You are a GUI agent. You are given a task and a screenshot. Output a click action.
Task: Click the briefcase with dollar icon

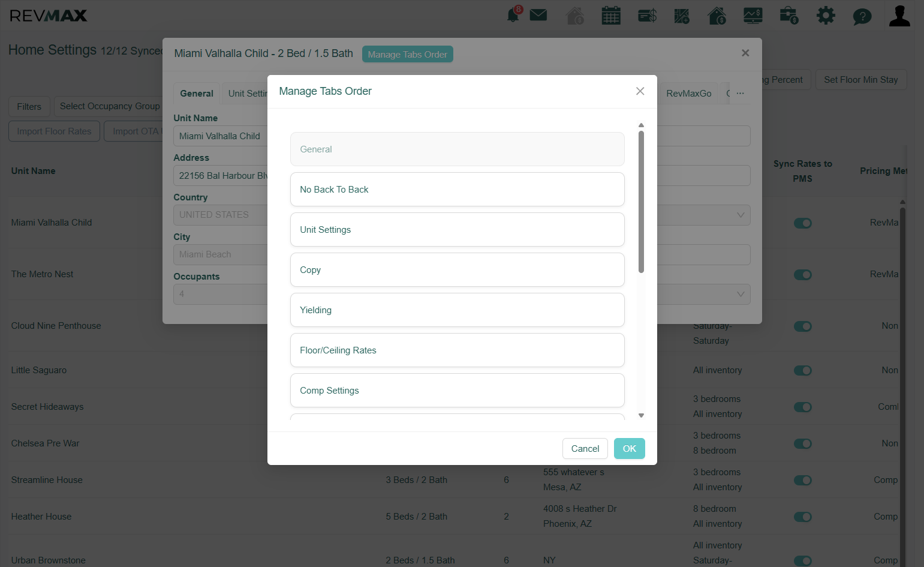(x=789, y=16)
